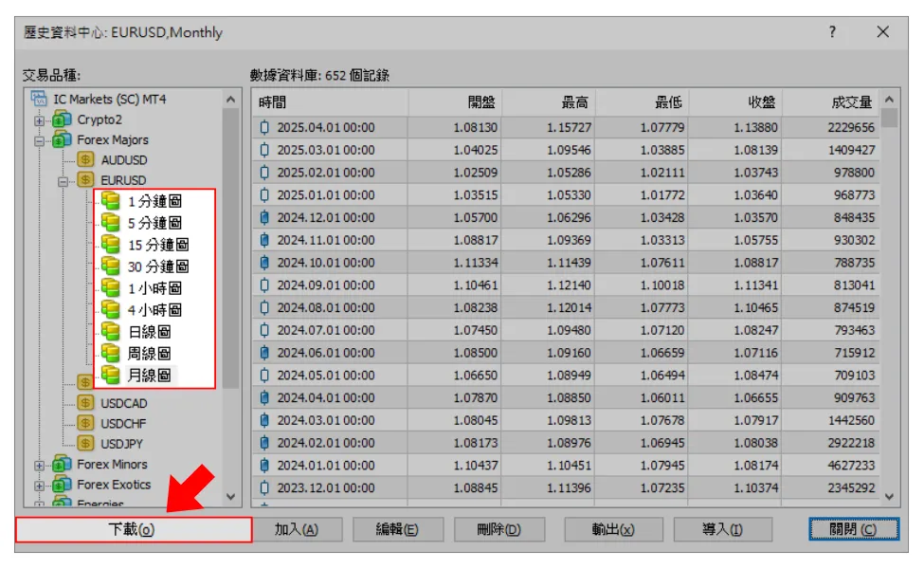Click the 輸出 export button

pyautogui.click(x=613, y=530)
